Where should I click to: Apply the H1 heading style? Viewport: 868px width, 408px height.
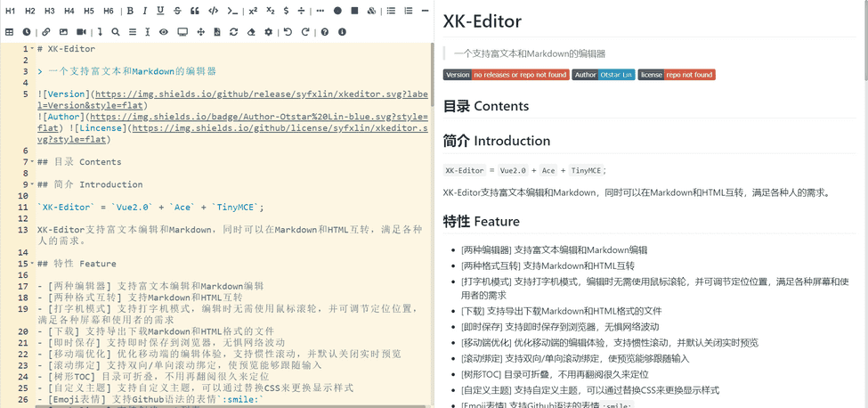(11, 11)
